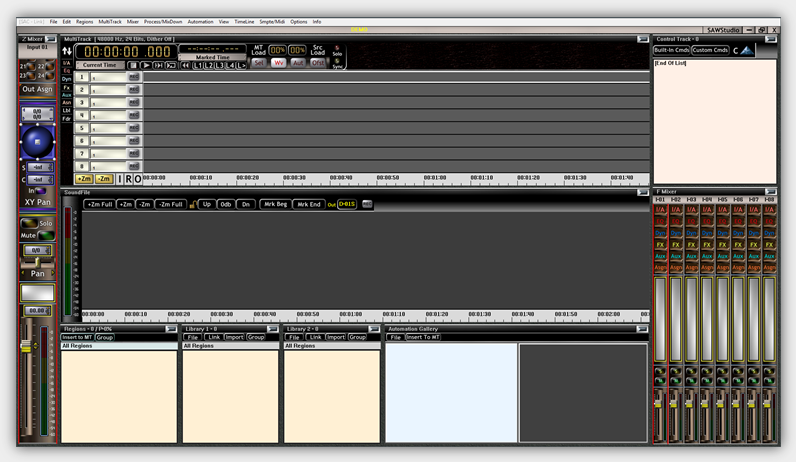This screenshot has height=462, width=796.
Task: Expand the Library 1 panel header button
Action: pyautogui.click(x=271, y=328)
